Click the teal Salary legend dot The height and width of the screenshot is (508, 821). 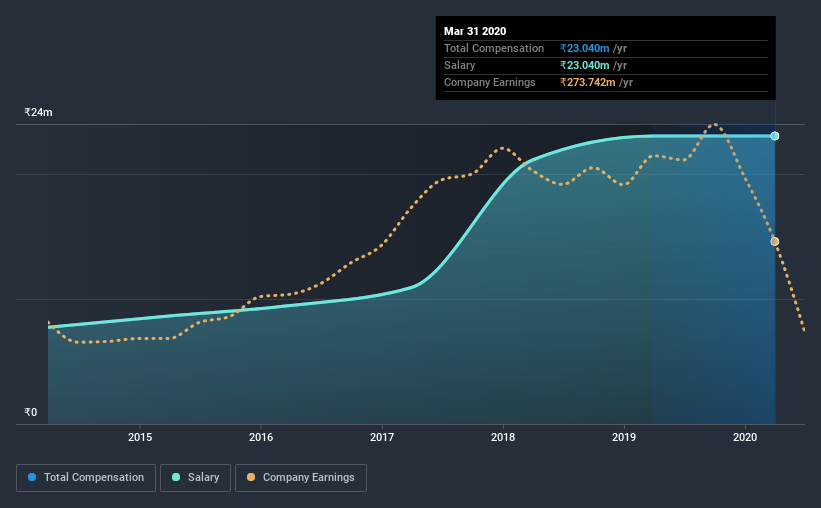tap(176, 477)
